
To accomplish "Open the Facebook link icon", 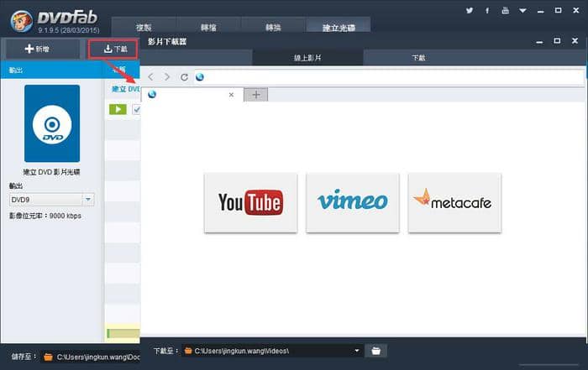I will pos(487,10).
